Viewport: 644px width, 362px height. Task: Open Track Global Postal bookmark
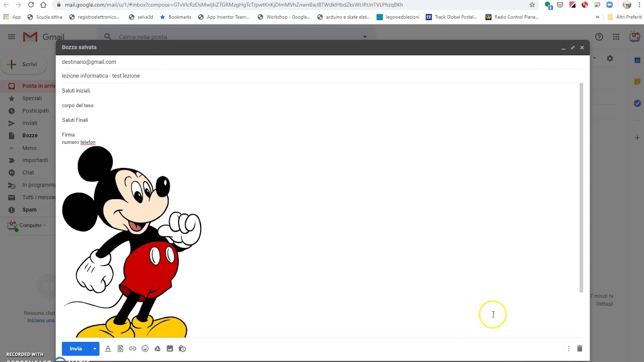[451, 17]
